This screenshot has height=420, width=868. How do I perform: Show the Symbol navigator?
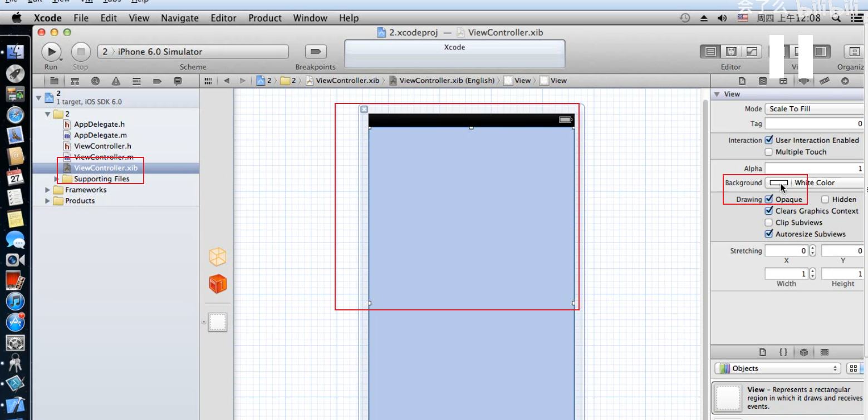(x=75, y=81)
